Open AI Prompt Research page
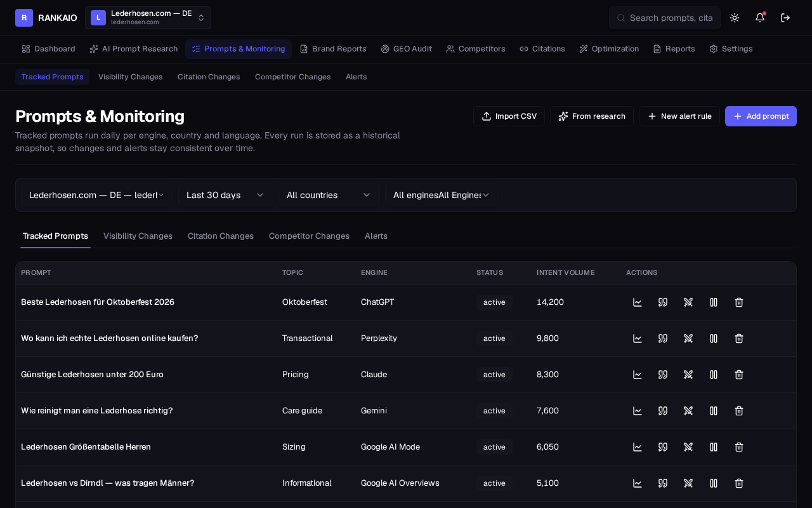Image resolution: width=812 pixels, height=508 pixels. pos(133,49)
